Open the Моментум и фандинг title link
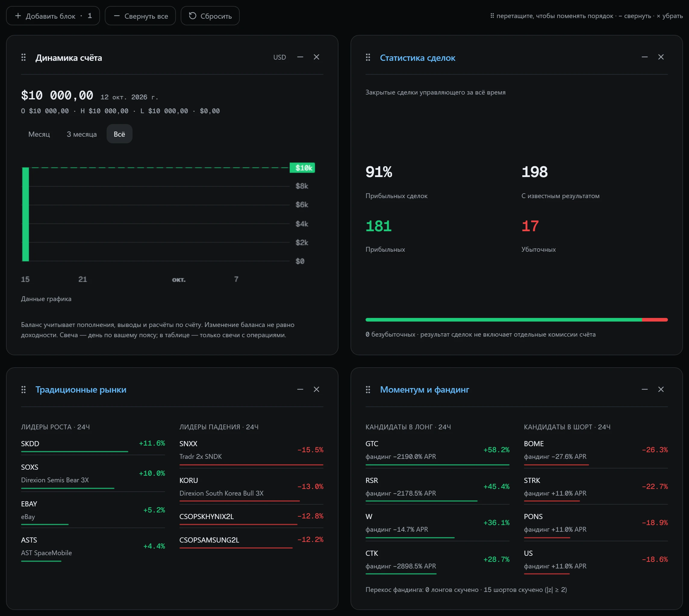The height and width of the screenshot is (616, 689). pos(424,390)
